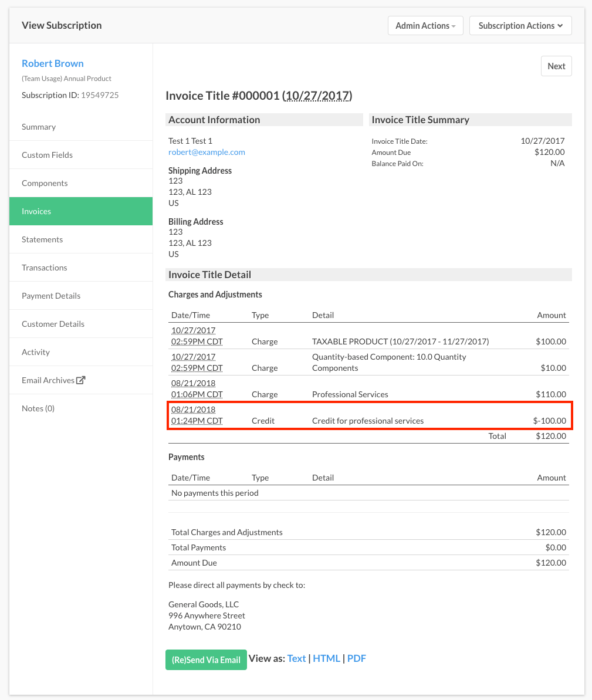This screenshot has height=700, width=592.
Task: View Transactions in the sidebar
Action: [x=81, y=268]
